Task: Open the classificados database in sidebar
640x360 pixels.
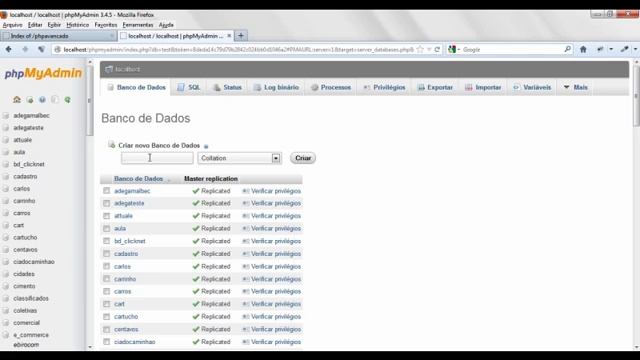Action: [31, 298]
